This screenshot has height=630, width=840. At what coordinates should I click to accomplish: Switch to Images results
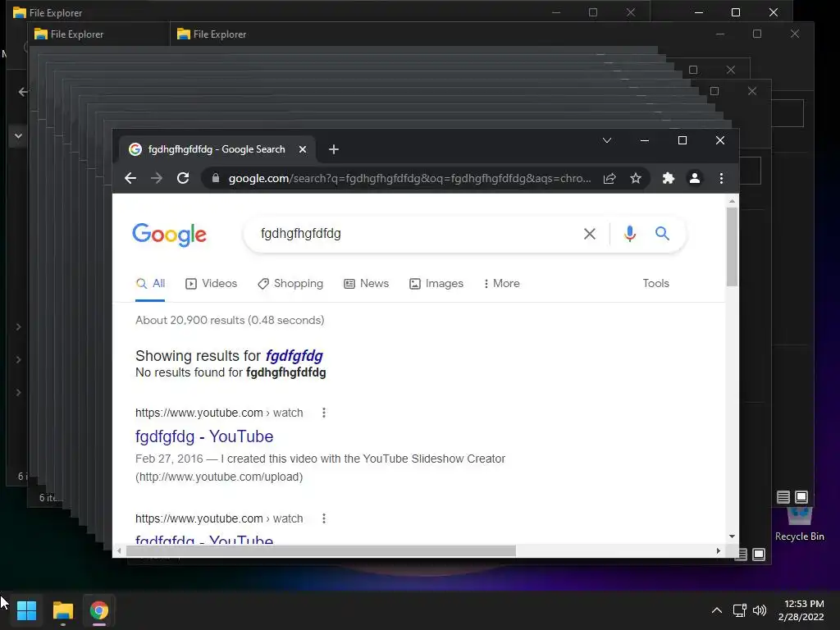pos(436,283)
